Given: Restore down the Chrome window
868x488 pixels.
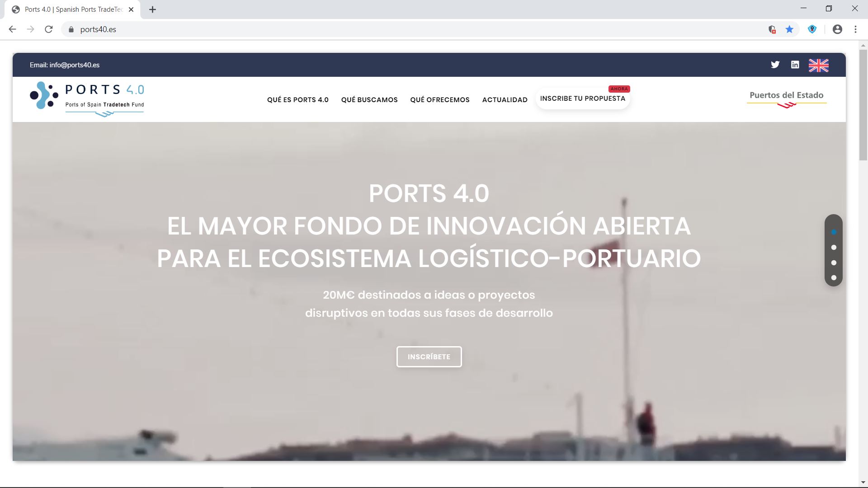Looking at the screenshot, I should (829, 9).
